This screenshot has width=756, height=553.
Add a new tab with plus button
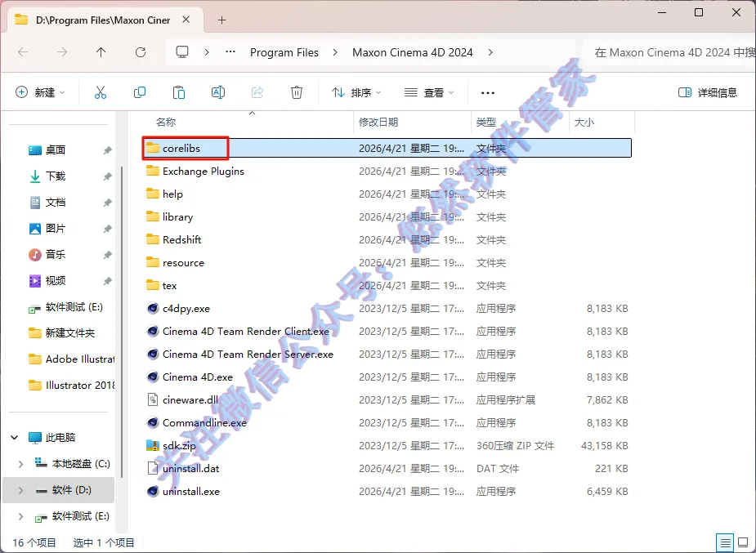221,20
